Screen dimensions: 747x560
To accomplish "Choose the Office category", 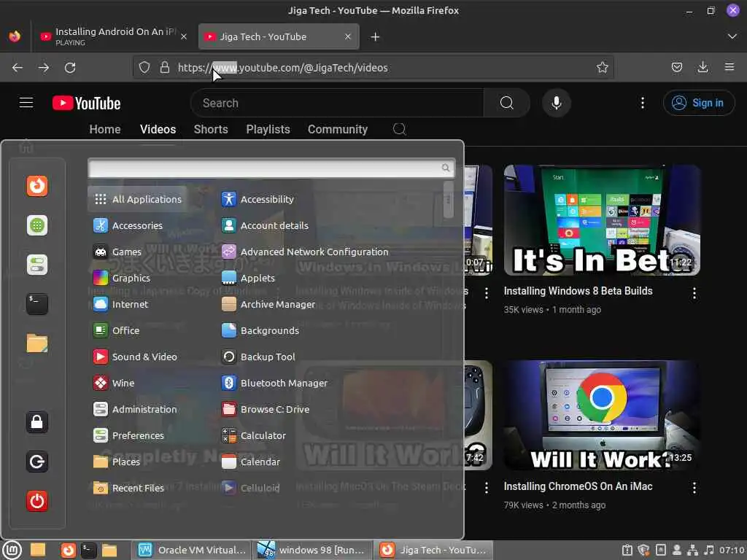I will point(116,330).
